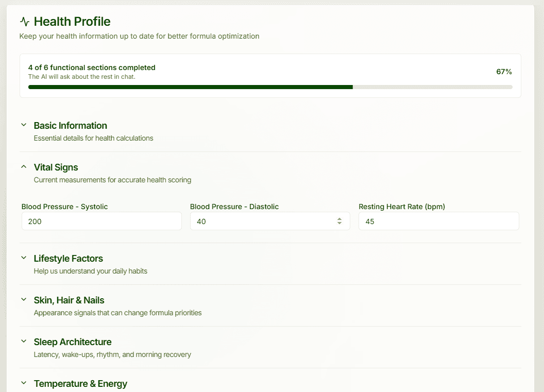This screenshot has width=544, height=392.
Task: Focus the Blood Pressure Diastolic field
Action: pos(270,221)
